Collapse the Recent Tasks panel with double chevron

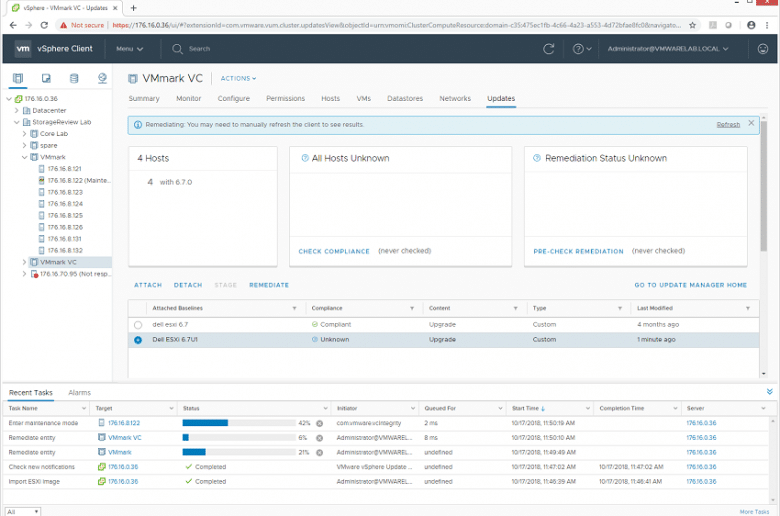point(770,392)
